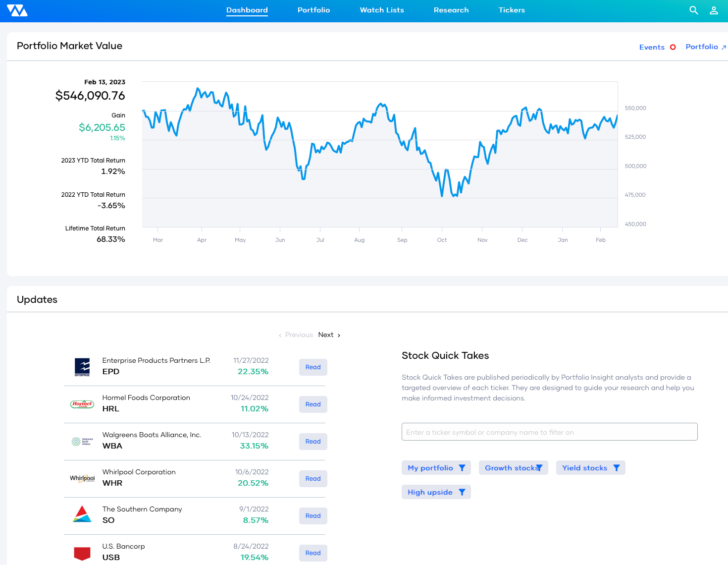Image resolution: width=728 pixels, height=565 pixels.
Task: Select the Southern Company triangle logo
Action: point(82,514)
